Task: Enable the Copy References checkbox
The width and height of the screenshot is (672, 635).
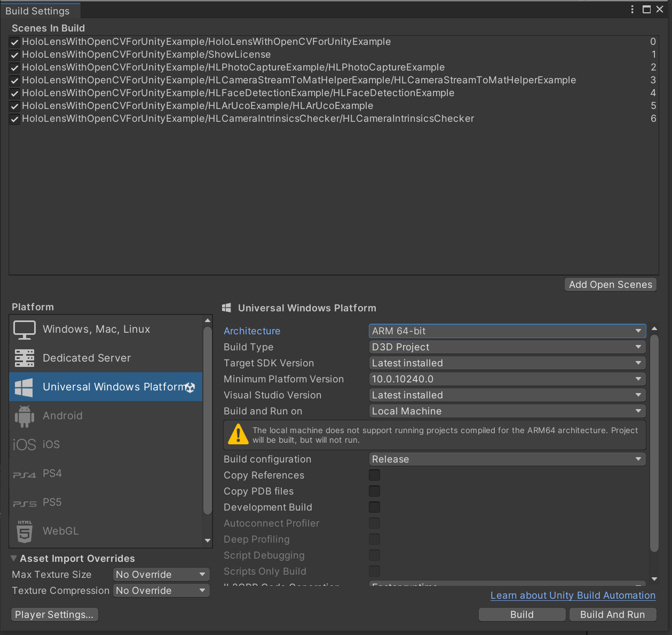Action: (375, 475)
